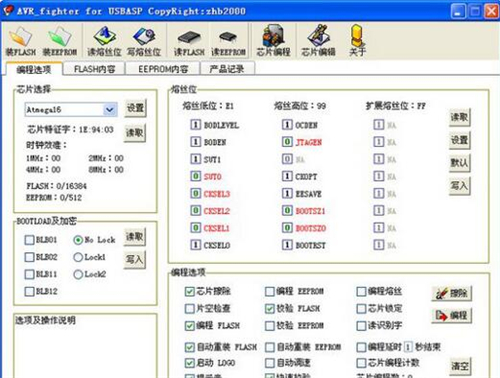
Task: Click the 读EEPROM read EEPROM chip icon
Action: pyautogui.click(x=228, y=42)
